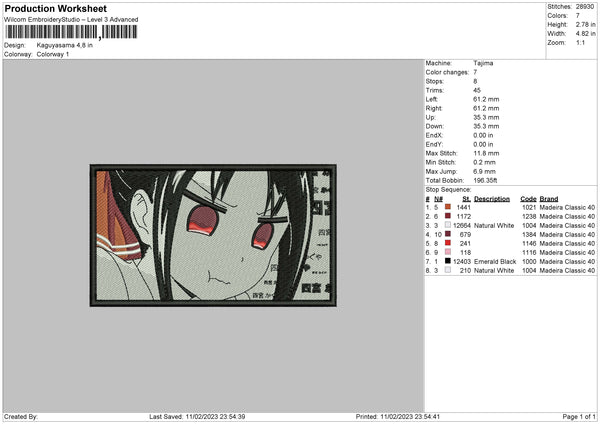This screenshot has height=424, width=600.
Task: Click the 'Color changes:' label
Action: (x=447, y=72)
